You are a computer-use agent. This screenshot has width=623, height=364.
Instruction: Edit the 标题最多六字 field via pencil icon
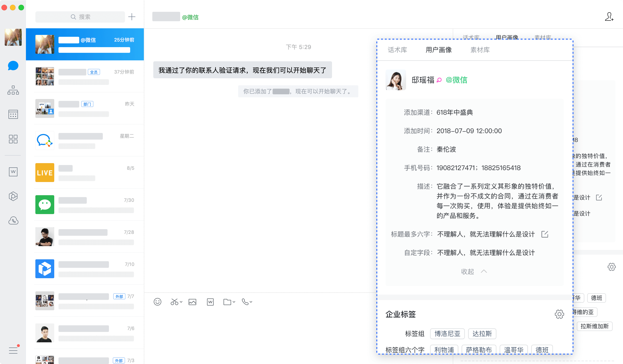(545, 234)
